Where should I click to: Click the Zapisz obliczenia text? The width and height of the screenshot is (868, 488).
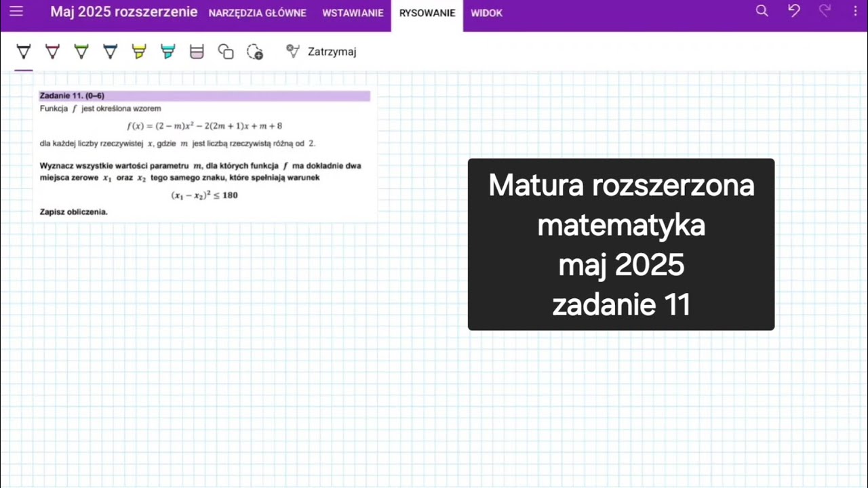point(74,212)
